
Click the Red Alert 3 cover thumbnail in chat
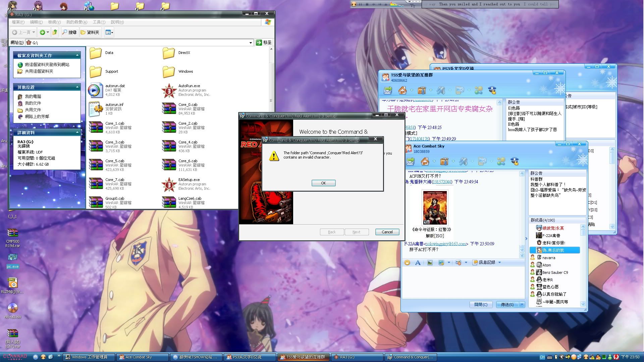tap(435, 208)
